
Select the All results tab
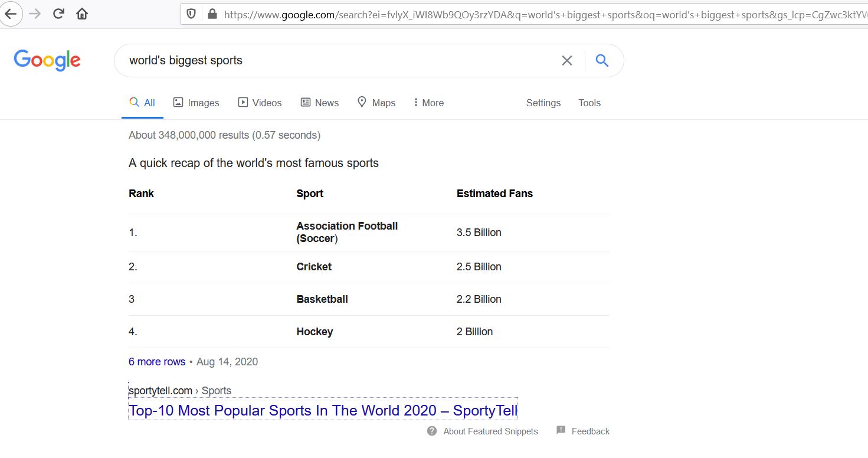pos(142,103)
